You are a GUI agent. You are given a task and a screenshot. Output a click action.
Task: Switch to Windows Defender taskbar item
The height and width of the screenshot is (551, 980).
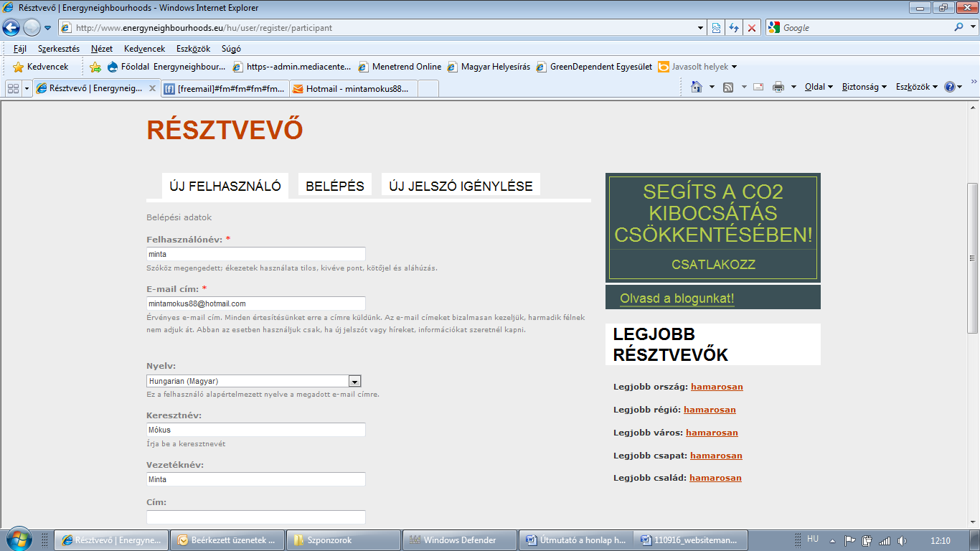tap(459, 540)
